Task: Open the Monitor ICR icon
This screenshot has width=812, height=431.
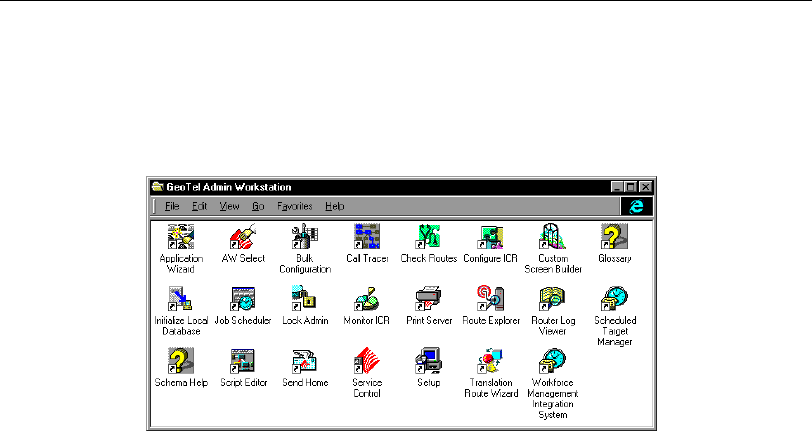Action: (x=367, y=299)
